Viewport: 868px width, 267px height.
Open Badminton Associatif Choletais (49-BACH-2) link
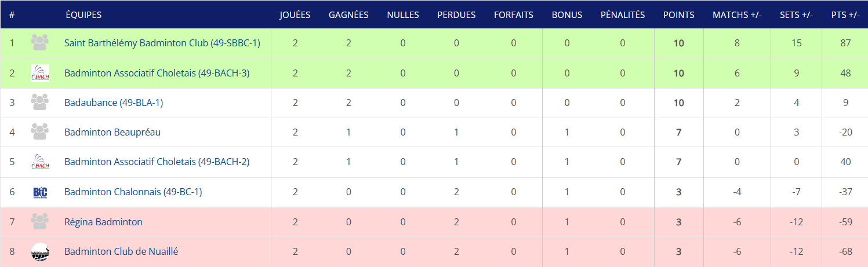coord(157,162)
